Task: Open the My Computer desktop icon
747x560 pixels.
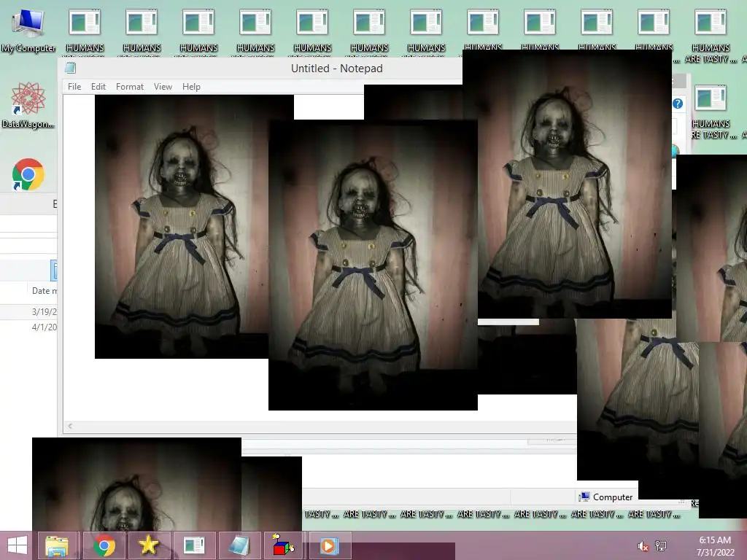Action: point(28,29)
